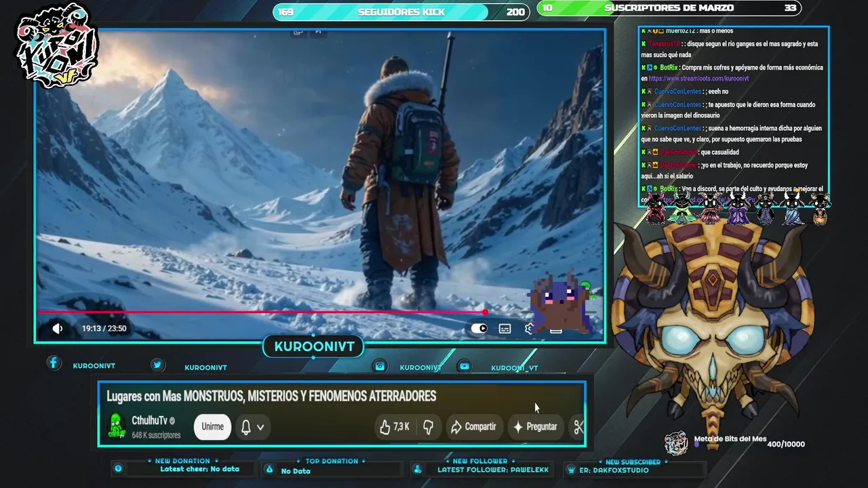Click the 200 followers goal number

pos(515,12)
